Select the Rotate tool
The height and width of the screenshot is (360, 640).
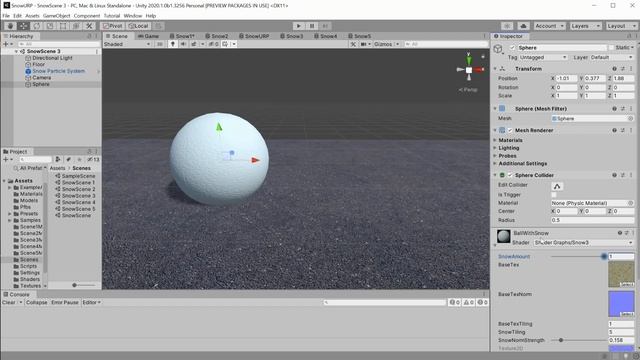37,26
